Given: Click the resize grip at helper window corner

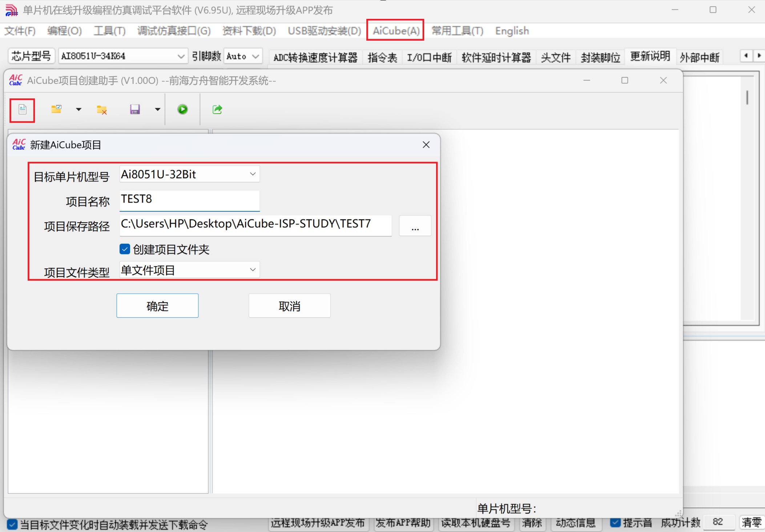Looking at the screenshot, I should coord(679,513).
